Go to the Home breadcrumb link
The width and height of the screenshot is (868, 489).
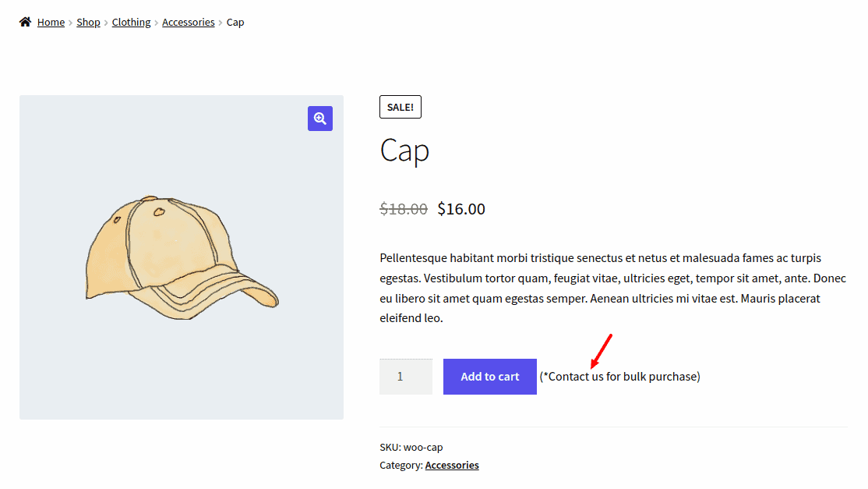pyautogui.click(x=51, y=23)
